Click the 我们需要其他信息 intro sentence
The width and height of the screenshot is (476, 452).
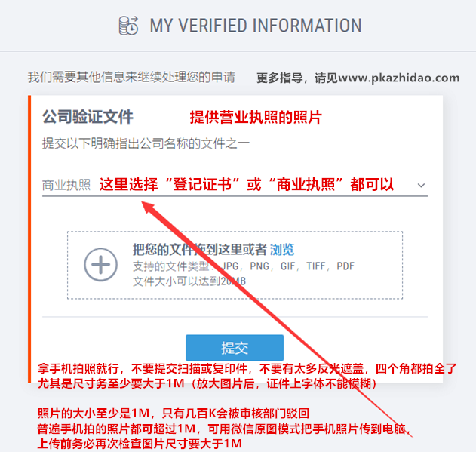coord(131,77)
